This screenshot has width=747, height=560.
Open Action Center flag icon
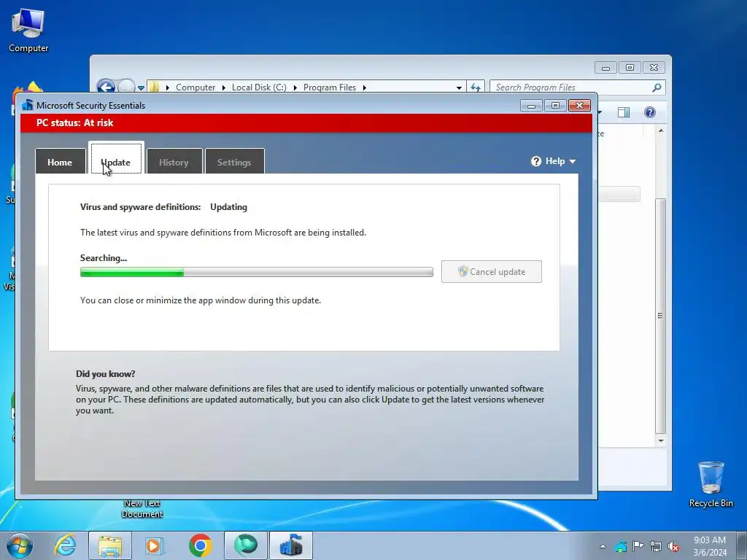[x=638, y=546]
